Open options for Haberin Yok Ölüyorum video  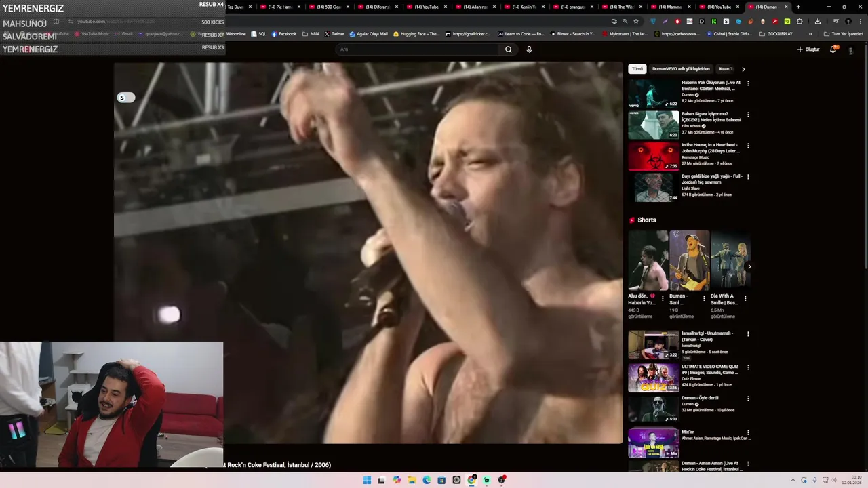coord(748,83)
